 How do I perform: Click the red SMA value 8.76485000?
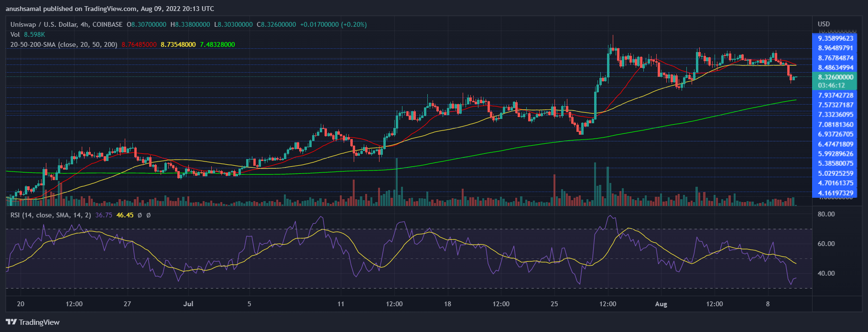pos(139,44)
